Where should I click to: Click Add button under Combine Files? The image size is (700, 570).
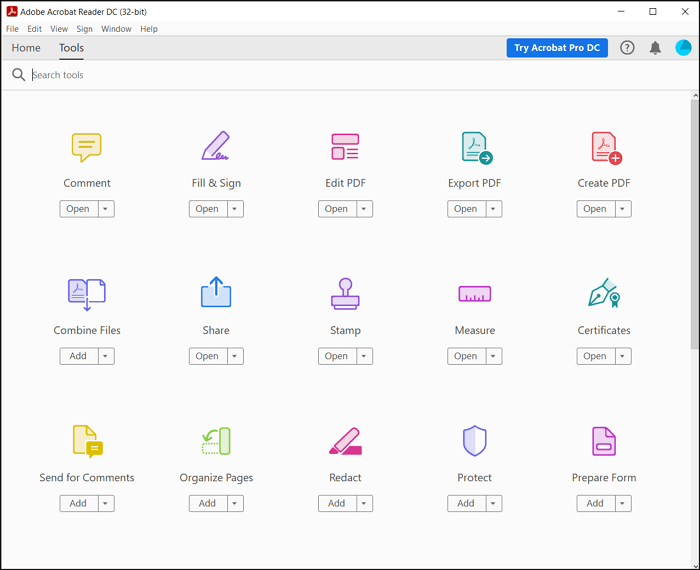79,356
